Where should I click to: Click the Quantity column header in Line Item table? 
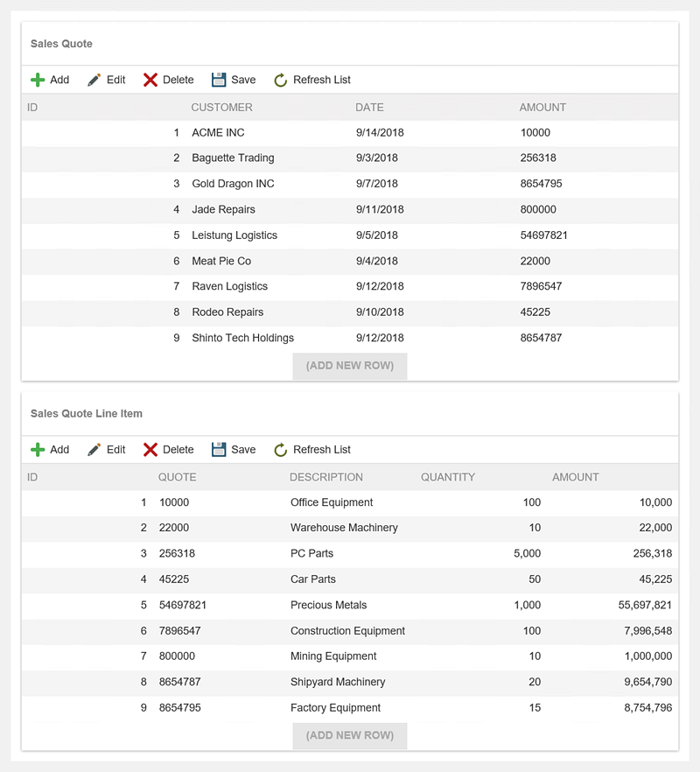448,478
